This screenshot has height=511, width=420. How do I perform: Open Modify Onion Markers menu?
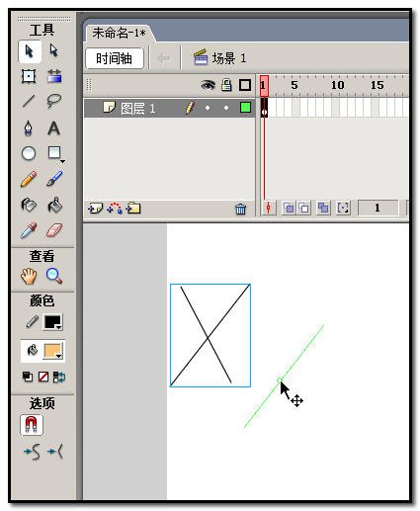[343, 208]
